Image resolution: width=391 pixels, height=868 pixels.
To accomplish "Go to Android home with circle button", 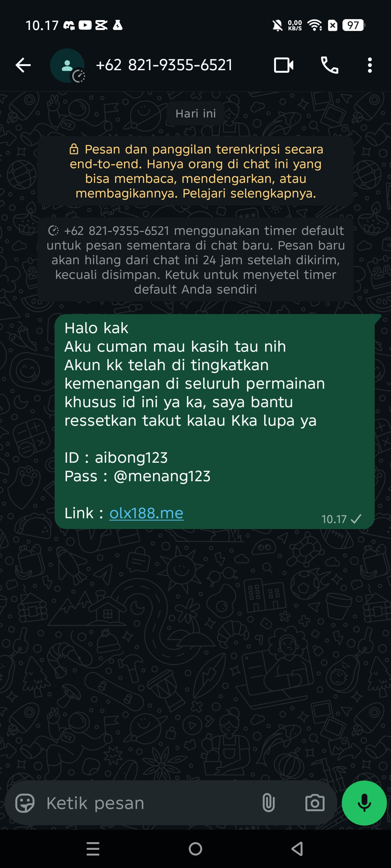I will pyautogui.click(x=195, y=849).
